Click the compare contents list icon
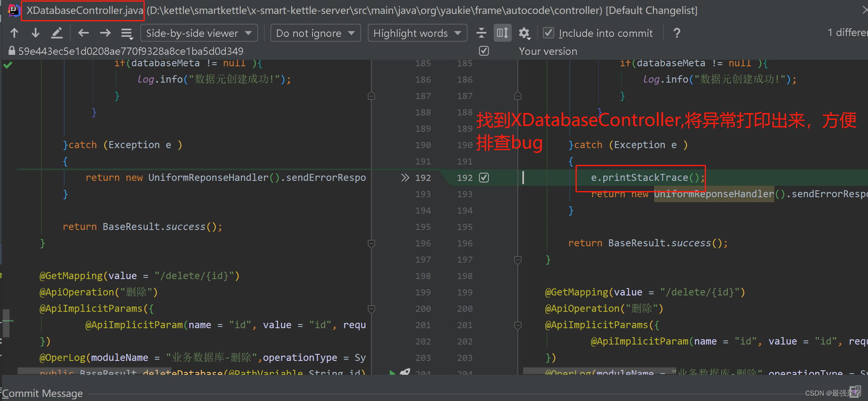The width and height of the screenshot is (868, 401). coord(127,33)
